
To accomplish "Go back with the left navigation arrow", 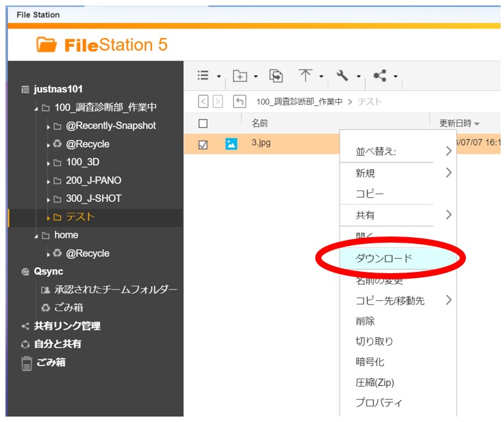I will tap(203, 102).
